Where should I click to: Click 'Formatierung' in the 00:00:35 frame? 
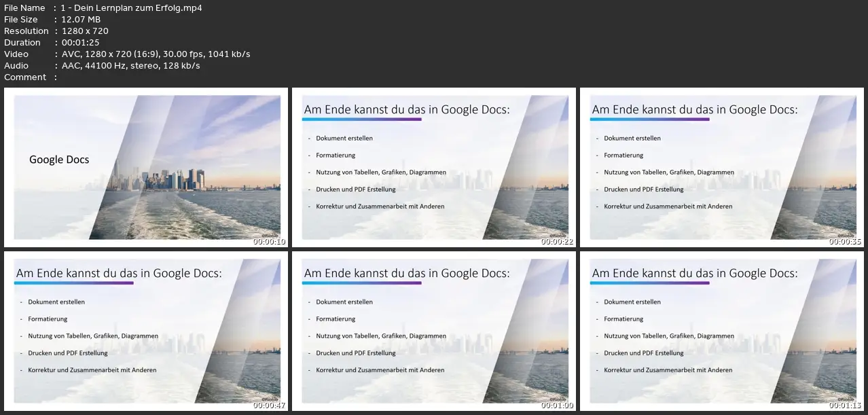point(622,156)
